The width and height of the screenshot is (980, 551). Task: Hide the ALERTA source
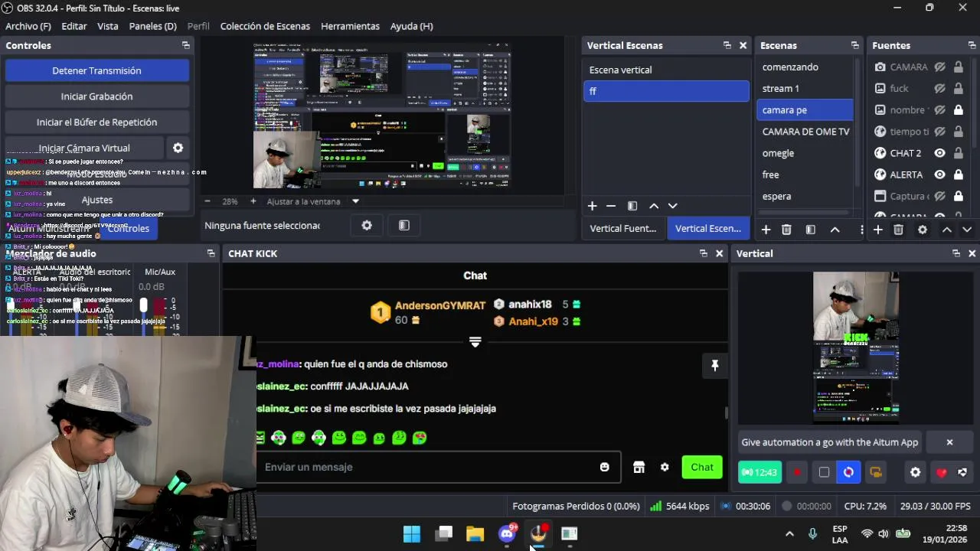click(x=940, y=174)
